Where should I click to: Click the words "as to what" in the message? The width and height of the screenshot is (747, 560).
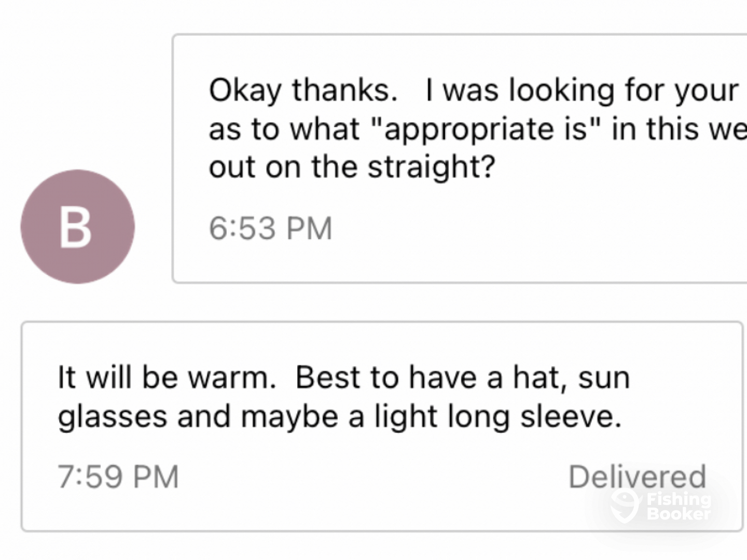point(284,129)
